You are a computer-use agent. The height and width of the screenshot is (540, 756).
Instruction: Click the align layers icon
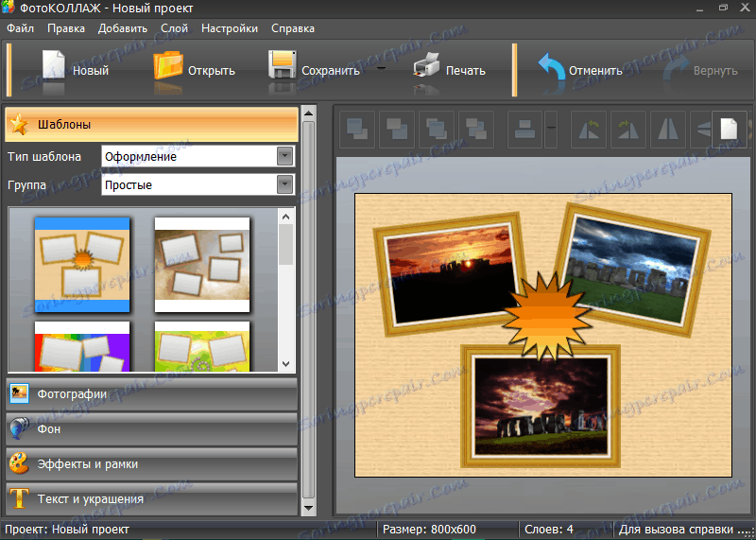coord(525,130)
